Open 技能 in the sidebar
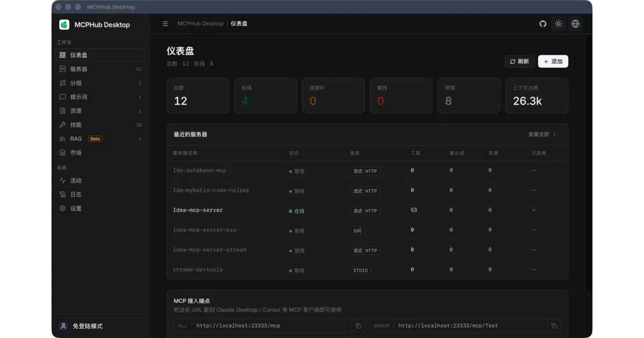The height and width of the screenshot is (338, 644). click(x=100, y=125)
